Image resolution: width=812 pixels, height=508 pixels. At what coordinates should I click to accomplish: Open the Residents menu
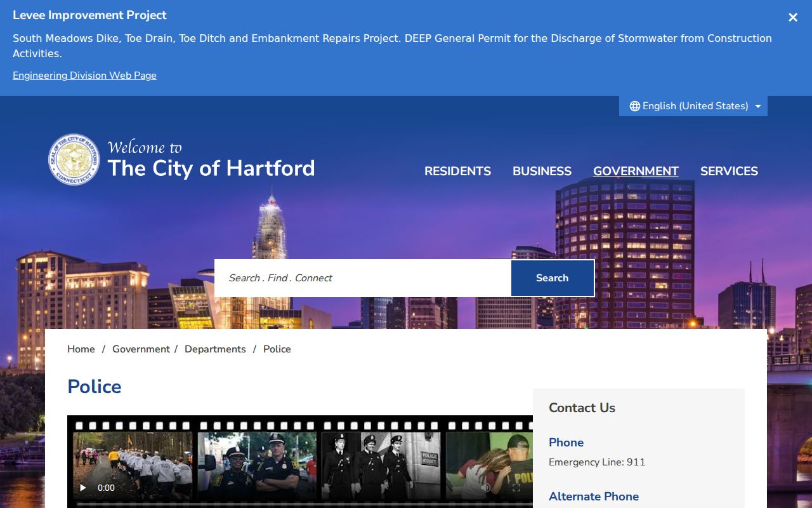click(457, 171)
